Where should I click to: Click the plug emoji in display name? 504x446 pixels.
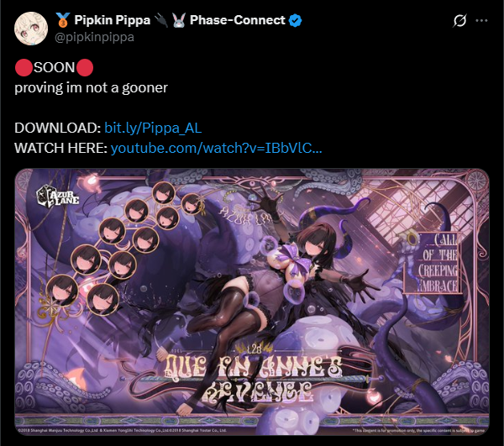[x=161, y=20]
